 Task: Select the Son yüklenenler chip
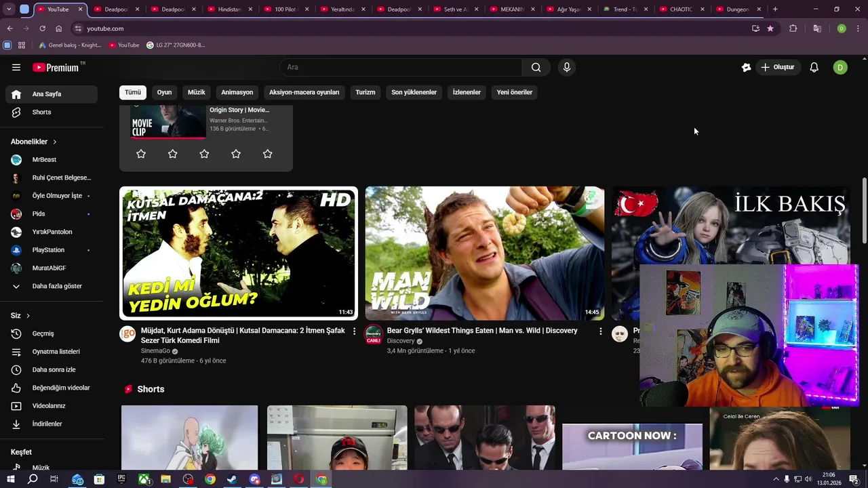[414, 92]
